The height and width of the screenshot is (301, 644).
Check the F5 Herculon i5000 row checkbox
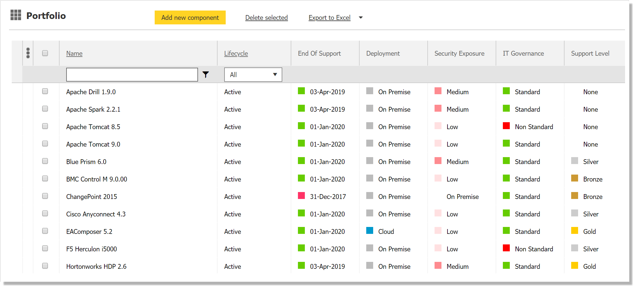45,248
